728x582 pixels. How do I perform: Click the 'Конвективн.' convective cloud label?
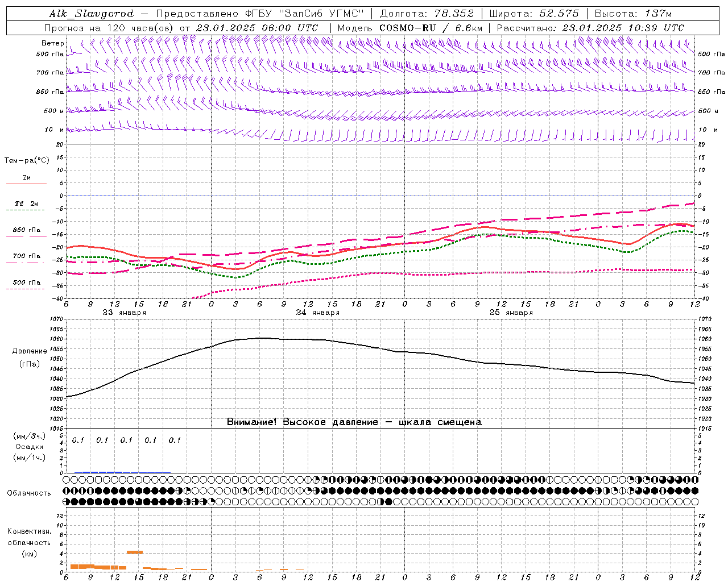click(29, 531)
